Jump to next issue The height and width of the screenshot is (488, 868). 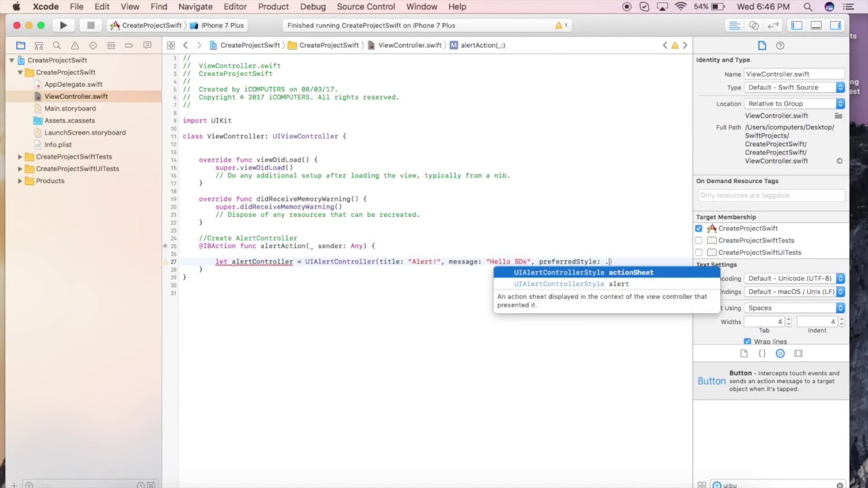point(685,45)
